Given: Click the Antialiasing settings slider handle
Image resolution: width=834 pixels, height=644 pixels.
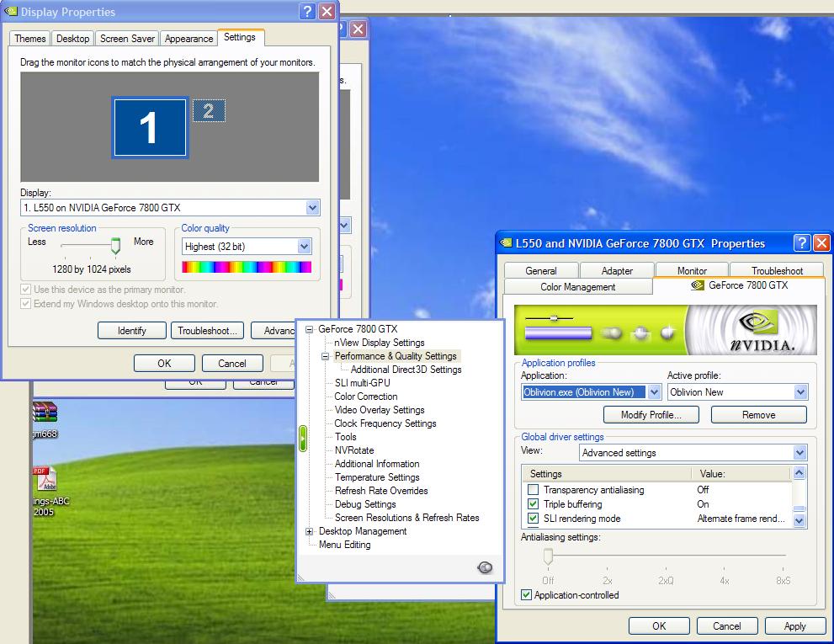Looking at the screenshot, I should tap(548, 556).
